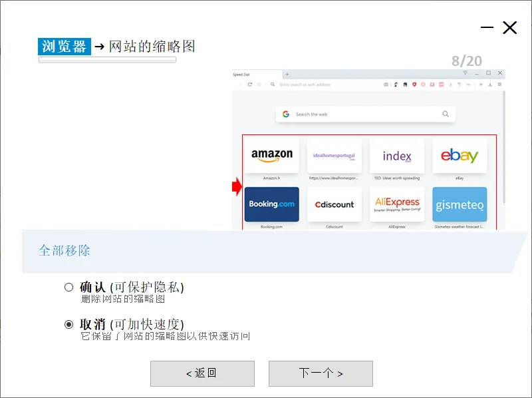The width and height of the screenshot is (532, 398).
Task: Click the 返回 back button
Action: click(202, 373)
